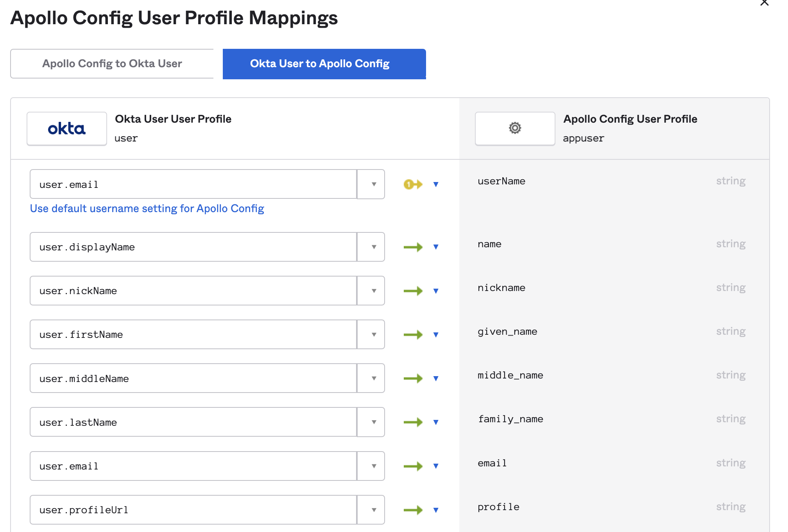This screenshot has height=532, width=788.
Task: Open blue mapping-type menu for given_name row
Action: [436, 335]
